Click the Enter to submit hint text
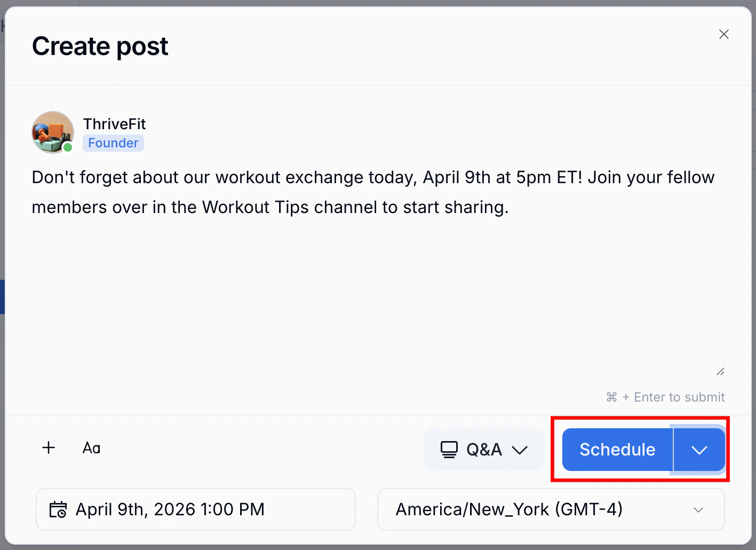The height and width of the screenshot is (550, 756). click(x=665, y=397)
